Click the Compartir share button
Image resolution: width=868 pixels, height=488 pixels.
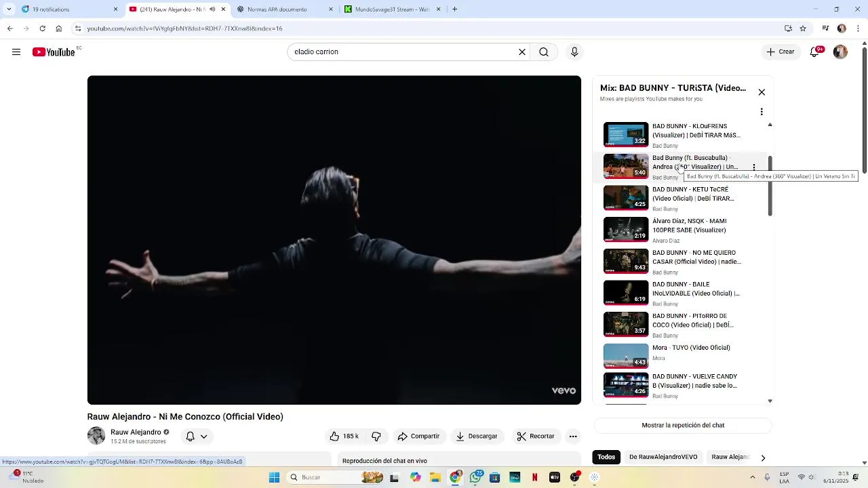coord(418,436)
